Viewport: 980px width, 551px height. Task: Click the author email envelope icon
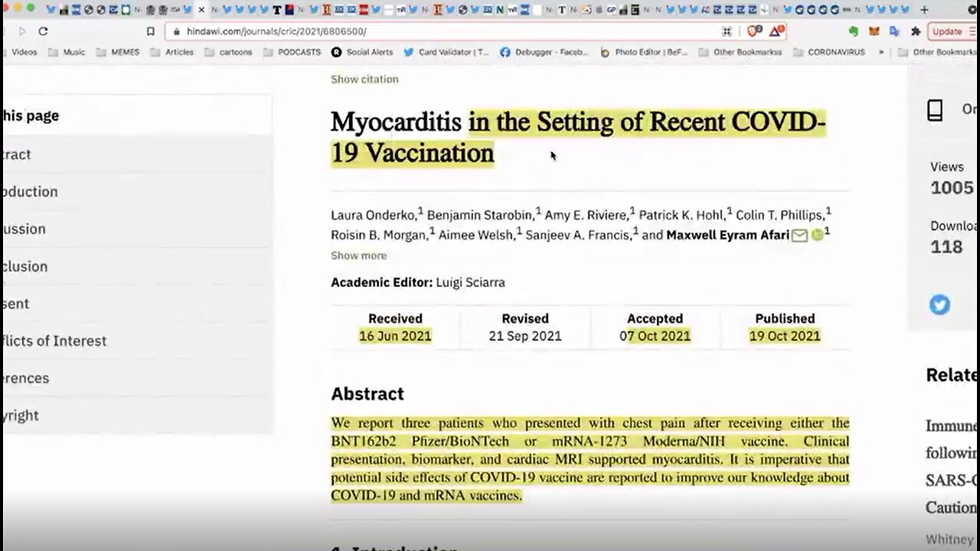click(x=799, y=236)
